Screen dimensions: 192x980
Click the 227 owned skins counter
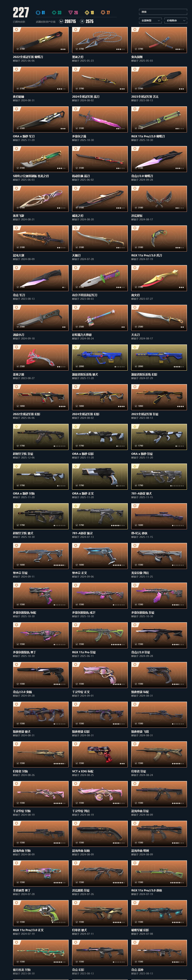coord(21,13)
